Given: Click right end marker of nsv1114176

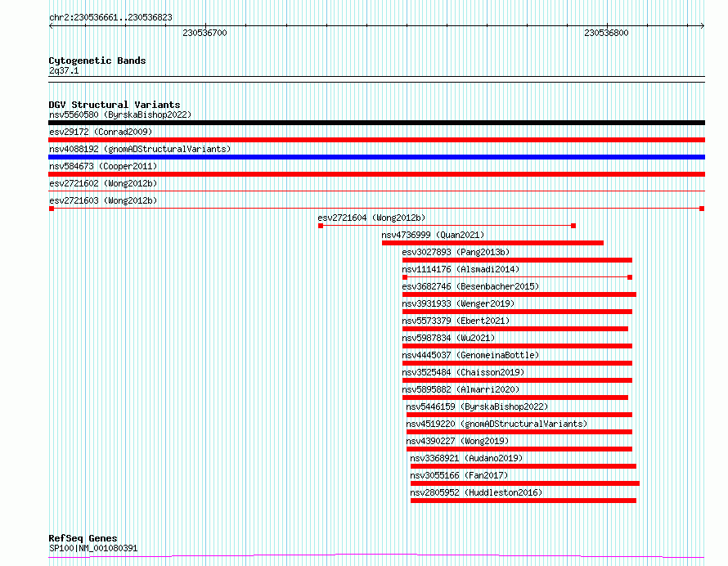Looking at the screenshot, I should [x=630, y=277].
